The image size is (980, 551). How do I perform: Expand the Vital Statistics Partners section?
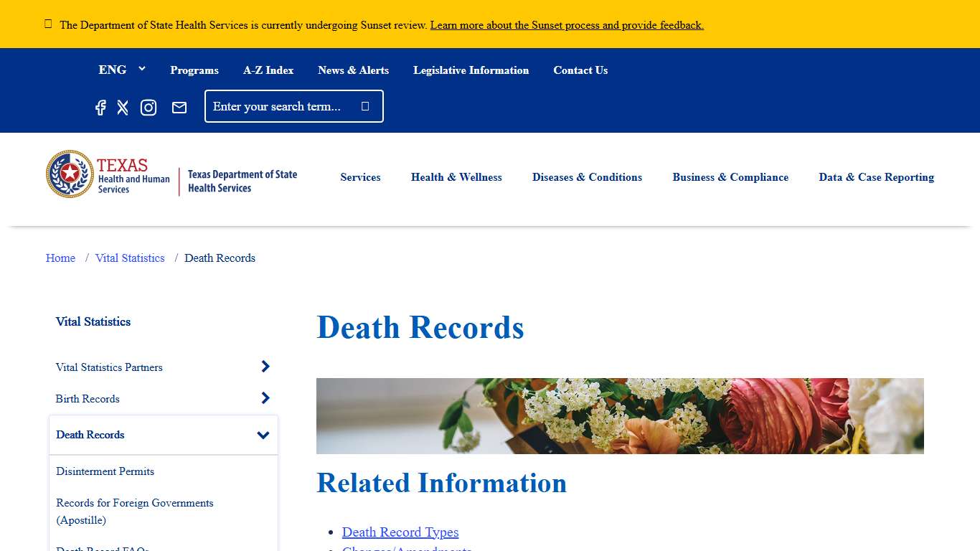pos(265,367)
